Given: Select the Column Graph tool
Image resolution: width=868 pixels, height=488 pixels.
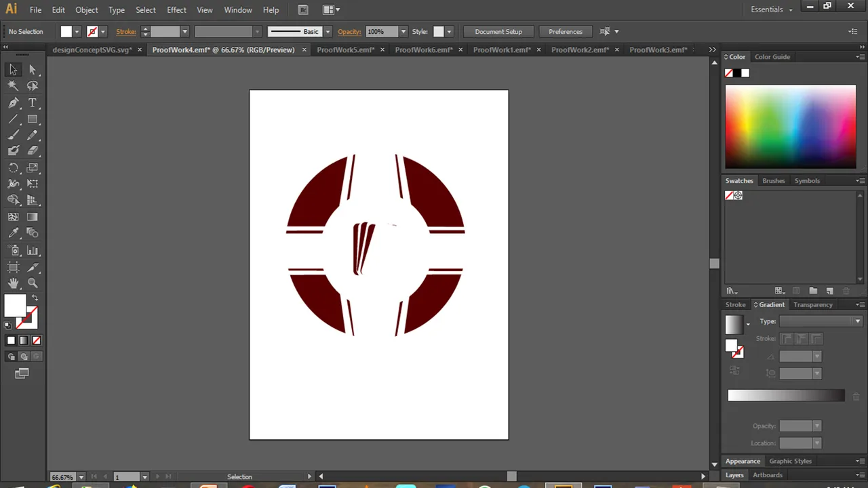Looking at the screenshot, I should pyautogui.click(x=32, y=250).
